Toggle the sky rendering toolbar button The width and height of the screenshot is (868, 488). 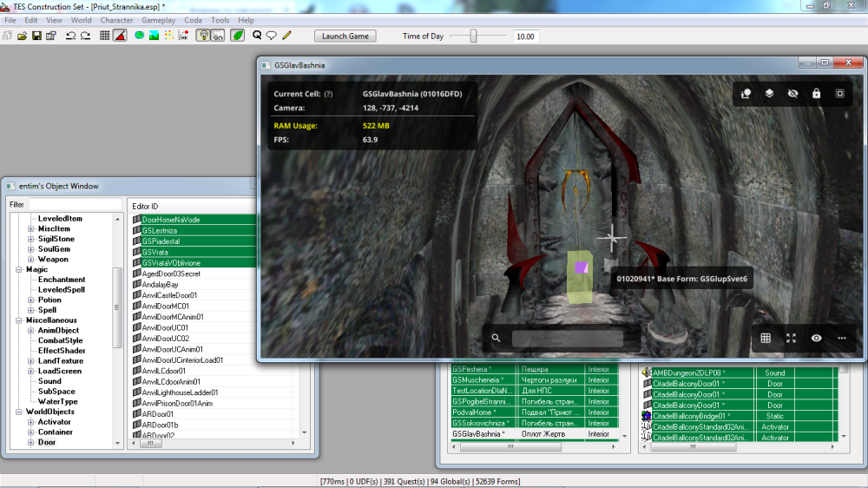click(218, 36)
